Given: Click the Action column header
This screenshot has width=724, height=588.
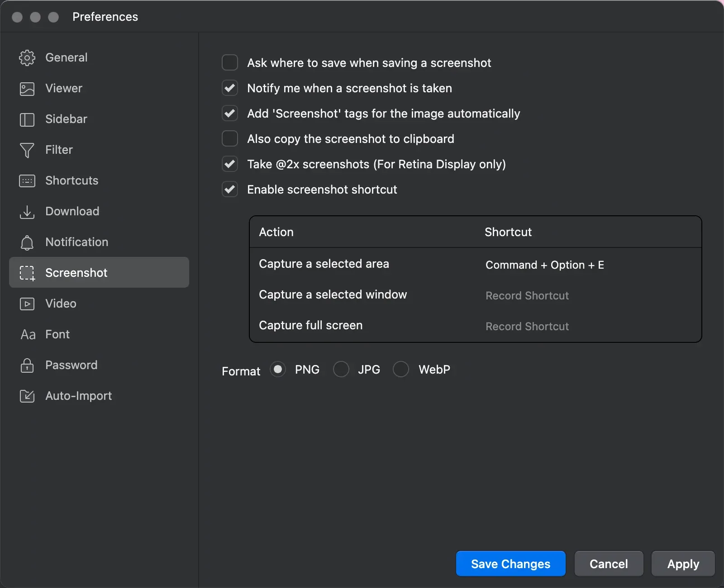Looking at the screenshot, I should [x=276, y=232].
